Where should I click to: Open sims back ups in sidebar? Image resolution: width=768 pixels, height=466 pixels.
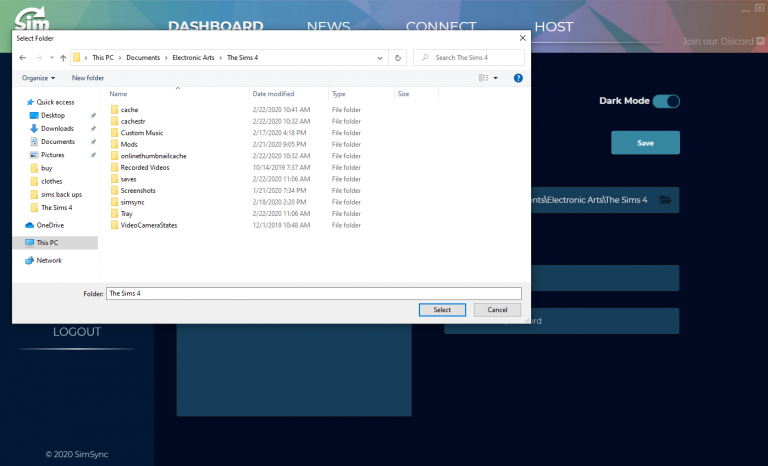(61, 195)
